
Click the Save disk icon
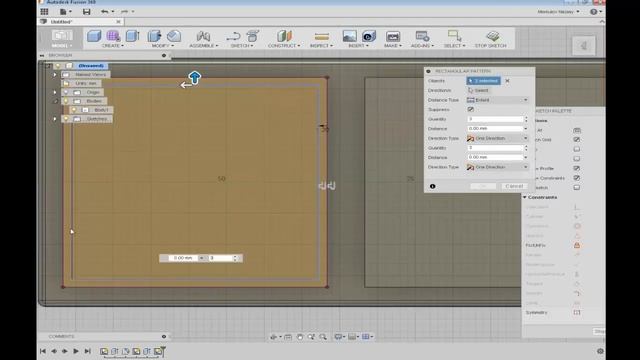pos(86,12)
